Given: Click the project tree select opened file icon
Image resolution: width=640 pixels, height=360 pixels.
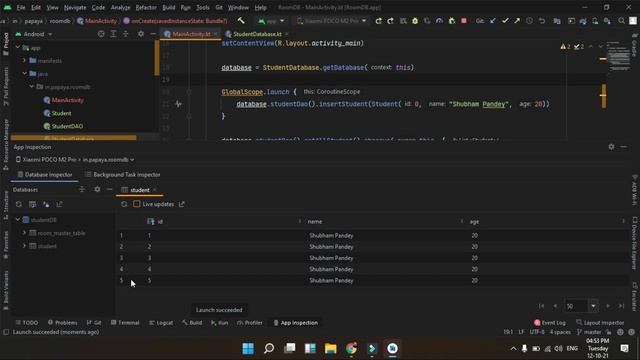Looking at the screenshot, I should (x=101, y=34).
